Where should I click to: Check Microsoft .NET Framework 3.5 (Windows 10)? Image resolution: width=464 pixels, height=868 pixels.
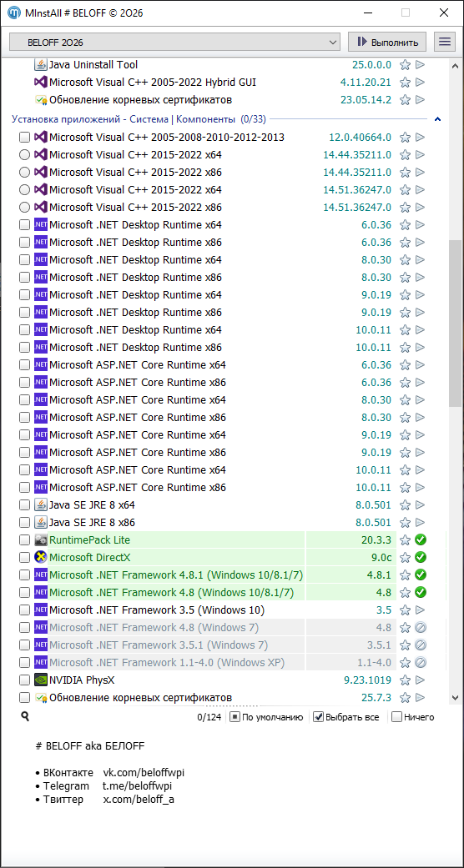(x=24, y=610)
